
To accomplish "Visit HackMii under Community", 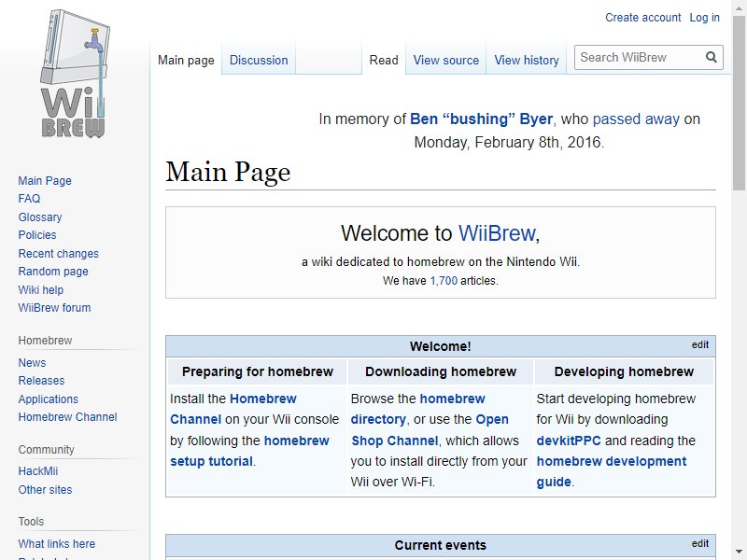I will pos(37,471).
